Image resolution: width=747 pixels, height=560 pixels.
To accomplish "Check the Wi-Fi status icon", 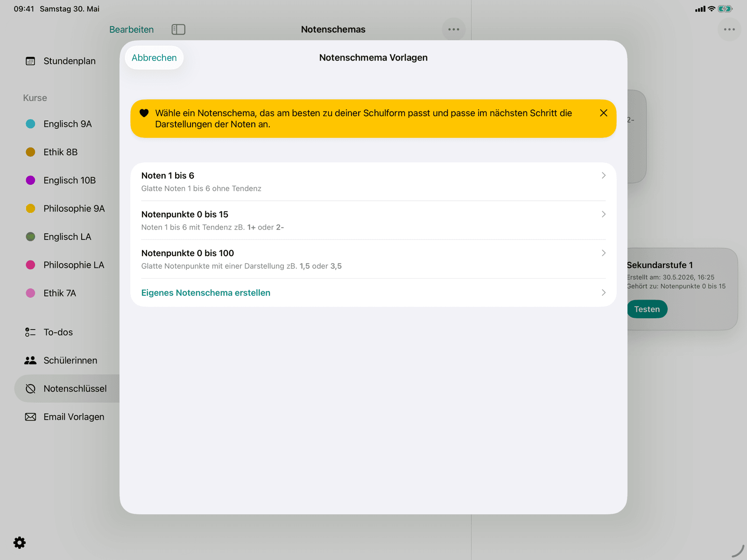I will click(712, 9).
